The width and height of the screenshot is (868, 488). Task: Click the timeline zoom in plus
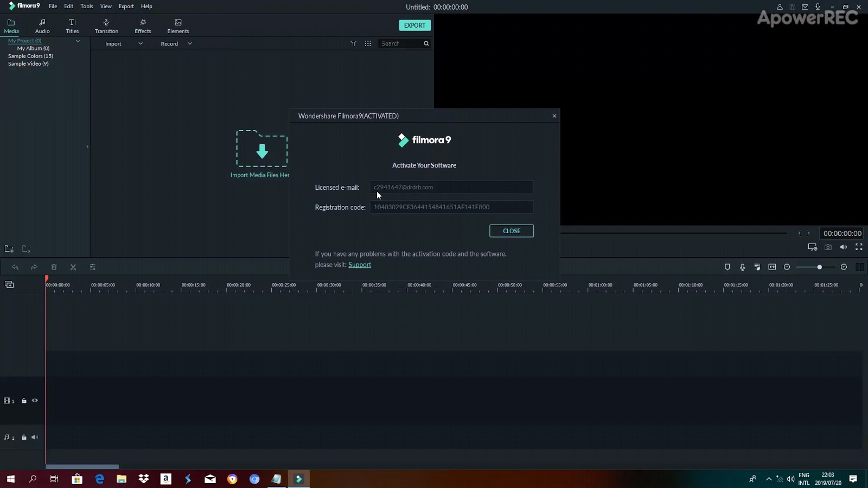click(x=844, y=267)
